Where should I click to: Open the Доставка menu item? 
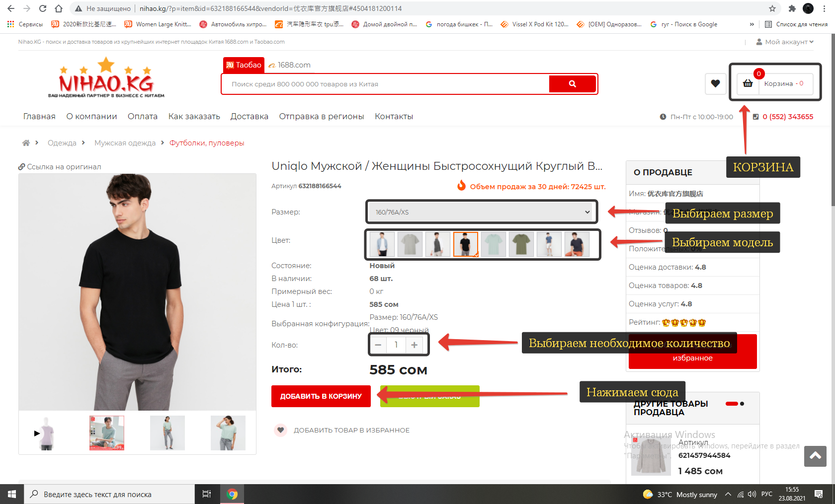(249, 116)
